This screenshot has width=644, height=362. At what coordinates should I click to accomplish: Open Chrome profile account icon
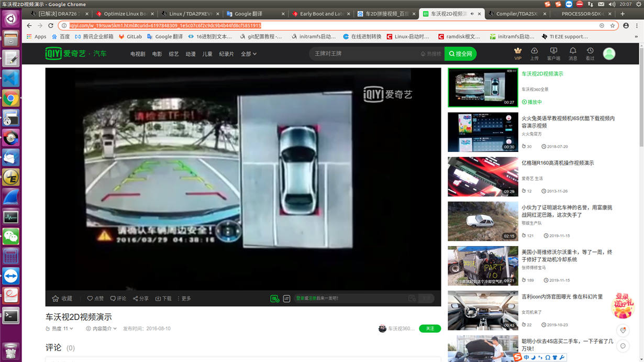coord(626,25)
